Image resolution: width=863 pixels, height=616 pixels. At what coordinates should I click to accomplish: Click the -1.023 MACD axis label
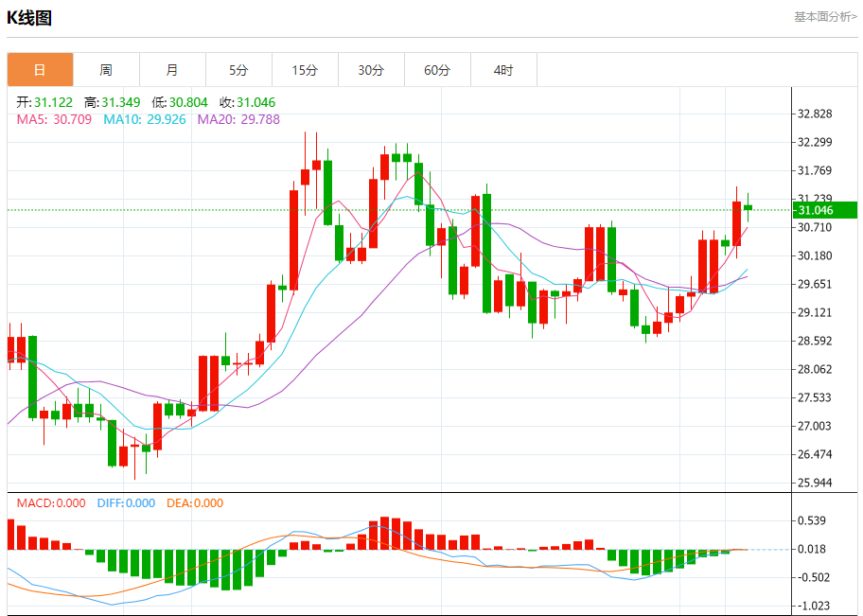(x=814, y=607)
